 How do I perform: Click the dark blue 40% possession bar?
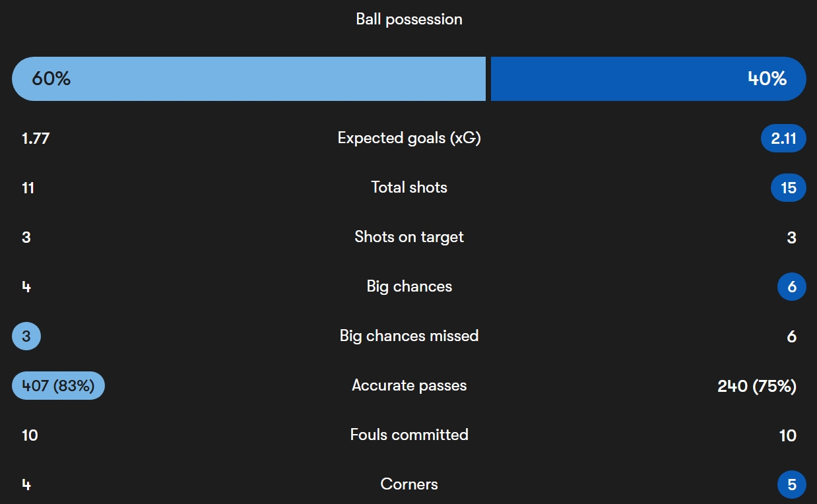pyautogui.click(x=648, y=79)
